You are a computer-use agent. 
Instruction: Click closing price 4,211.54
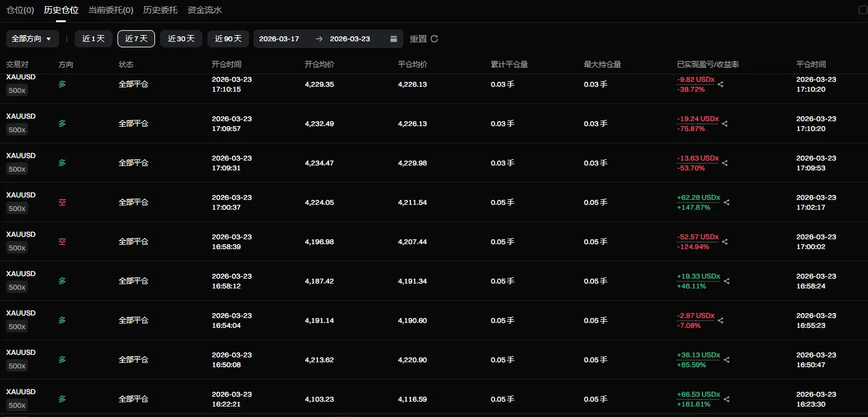pos(412,202)
